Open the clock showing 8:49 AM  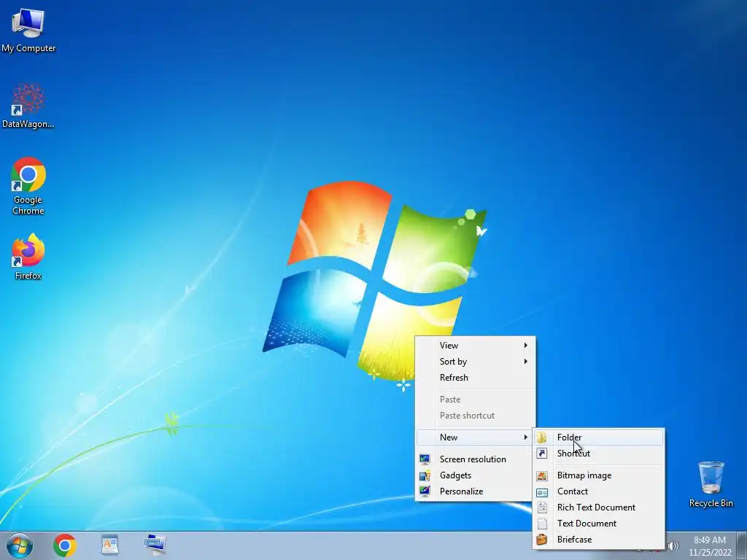coord(710,546)
